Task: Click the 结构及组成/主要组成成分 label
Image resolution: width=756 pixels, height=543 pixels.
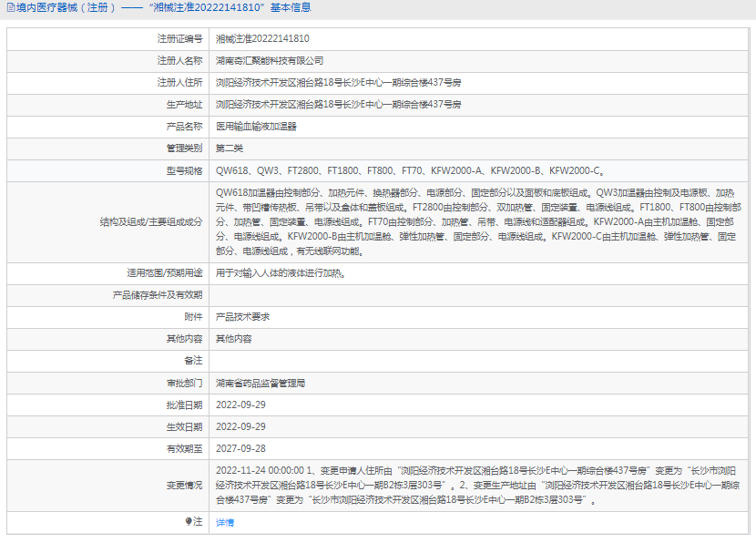Action: click(x=151, y=222)
